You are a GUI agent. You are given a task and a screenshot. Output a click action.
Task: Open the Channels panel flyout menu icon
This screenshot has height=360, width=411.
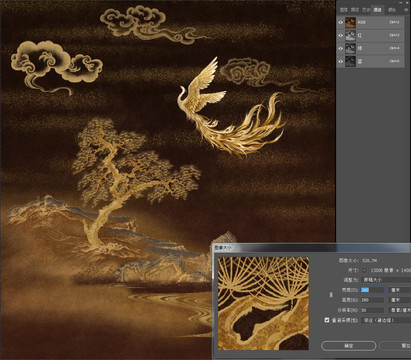[406, 10]
